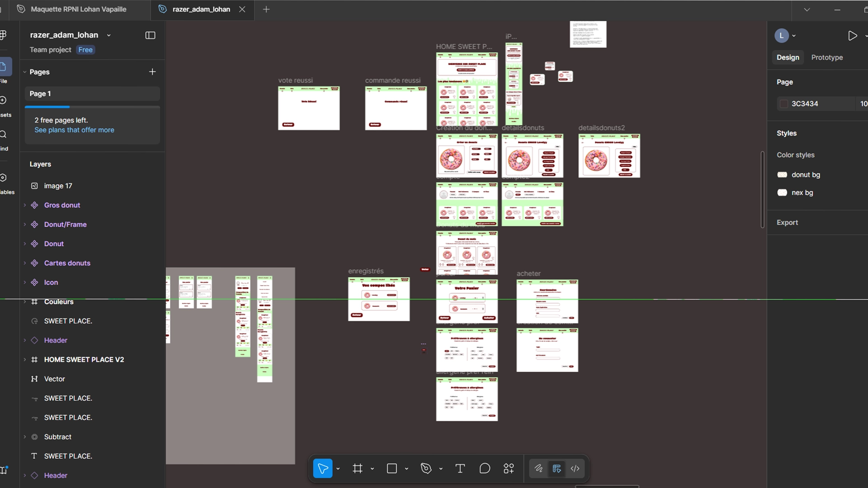
Task: Collapse the Pages section
Action: point(25,72)
